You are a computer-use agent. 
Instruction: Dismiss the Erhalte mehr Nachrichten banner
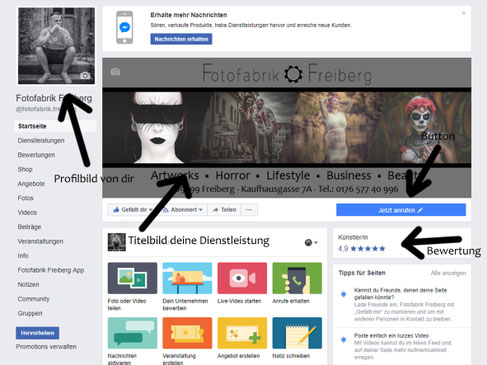coord(463,13)
